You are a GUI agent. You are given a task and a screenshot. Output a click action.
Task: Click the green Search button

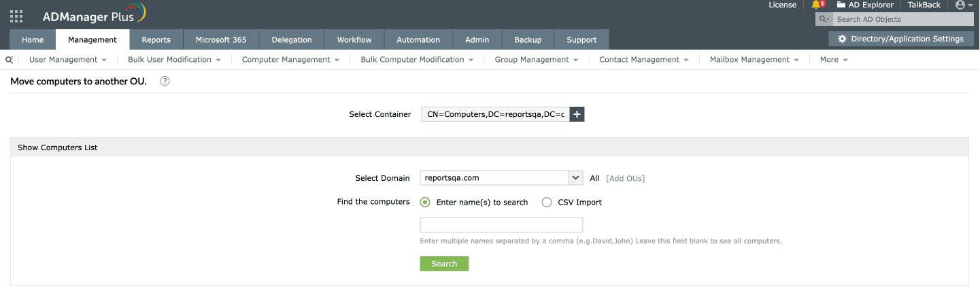444,264
